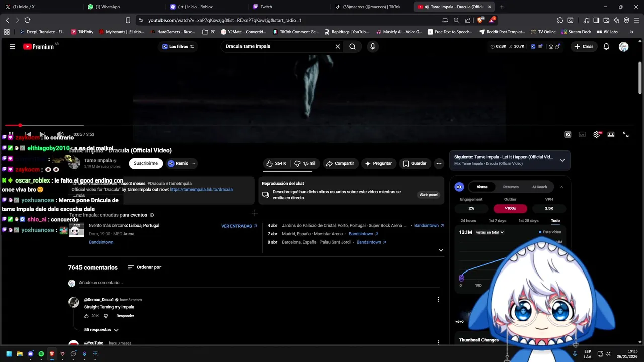644x362 pixels.
Task: Share the video with Compartir
Action: coord(340,163)
